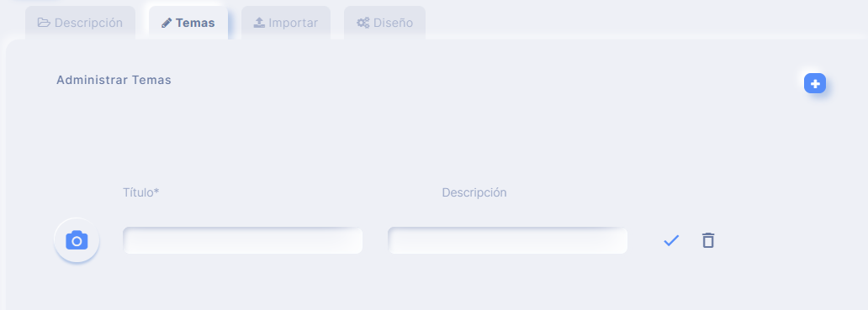Viewport: 868px width, 310px height.
Task: Add a new theme with the plus button
Action: [815, 83]
